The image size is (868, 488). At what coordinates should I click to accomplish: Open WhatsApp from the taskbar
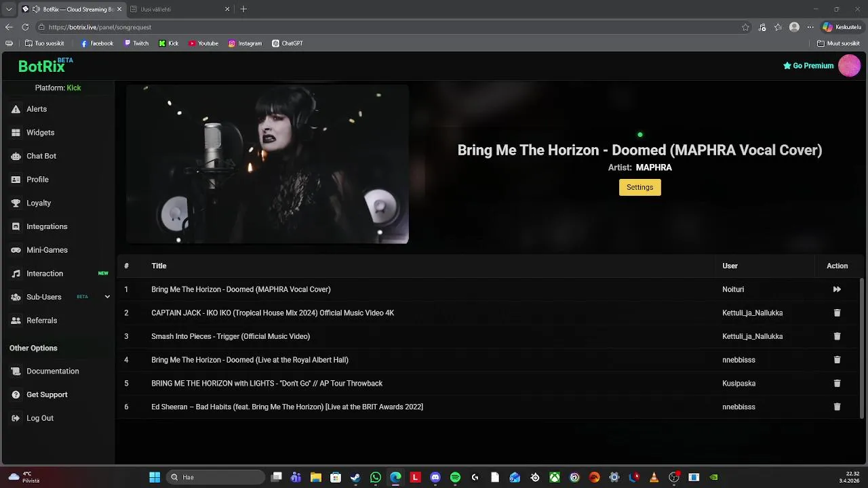pyautogui.click(x=376, y=477)
